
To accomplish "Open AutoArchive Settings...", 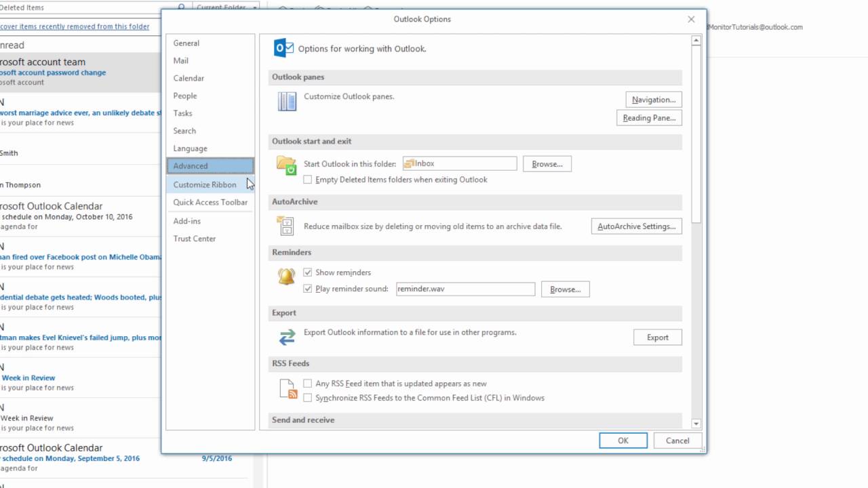I will pos(636,226).
